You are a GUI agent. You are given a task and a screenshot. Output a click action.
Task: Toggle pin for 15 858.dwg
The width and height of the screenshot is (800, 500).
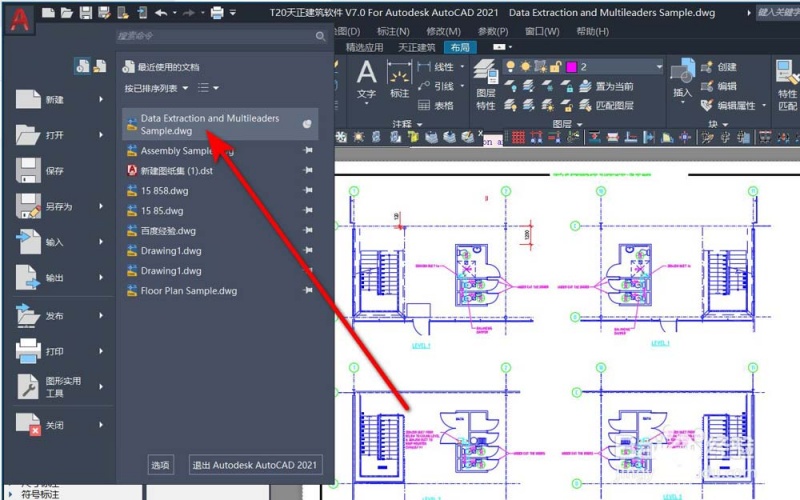[308, 190]
